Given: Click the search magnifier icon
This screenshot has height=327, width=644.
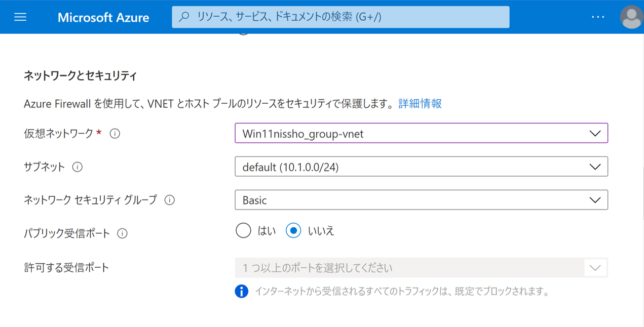Looking at the screenshot, I should point(184,17).
